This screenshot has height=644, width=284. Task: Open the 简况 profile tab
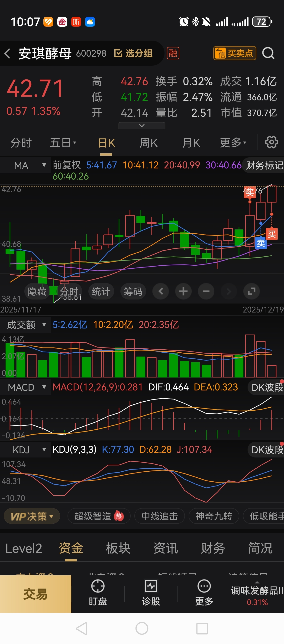click(x=260, y=548)
